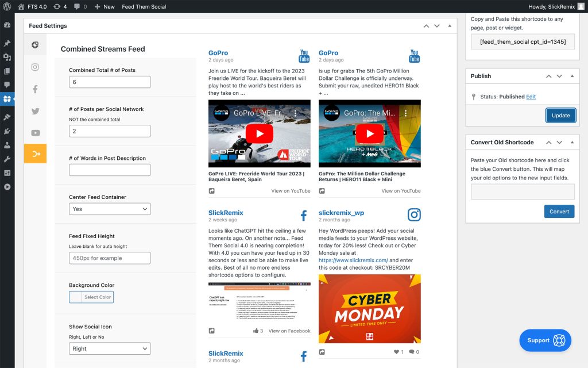Viewport: 588px width, 368px height.
Task: Click the Update button
Action: 560,115
